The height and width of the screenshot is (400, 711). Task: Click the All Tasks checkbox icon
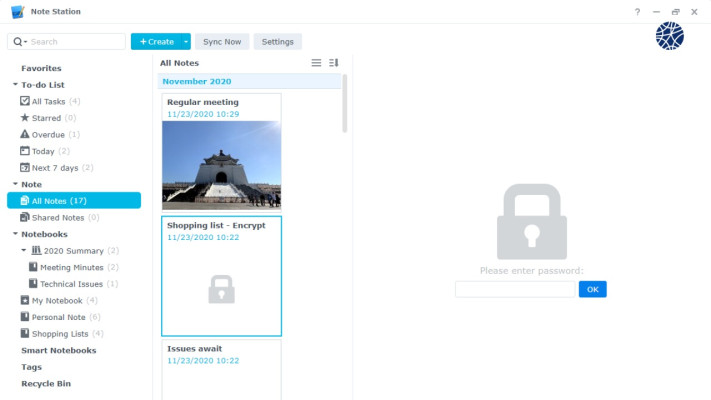[25, 101]
